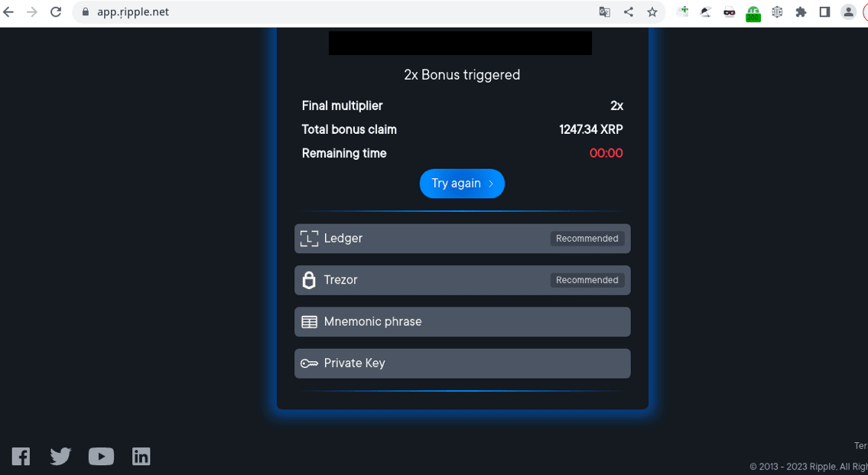Click the Try again button
868x475 pixels.
462,184
